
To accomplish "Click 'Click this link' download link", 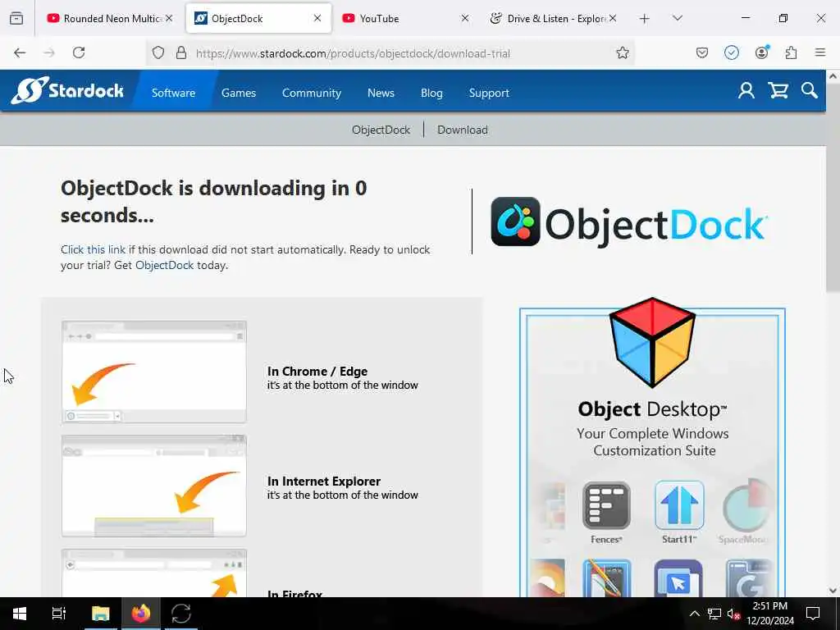I will (93, 249).
